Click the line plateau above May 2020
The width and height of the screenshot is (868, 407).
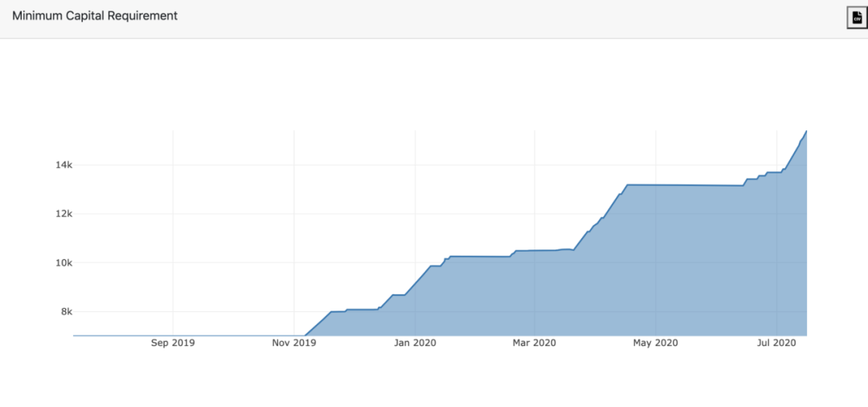656,185
